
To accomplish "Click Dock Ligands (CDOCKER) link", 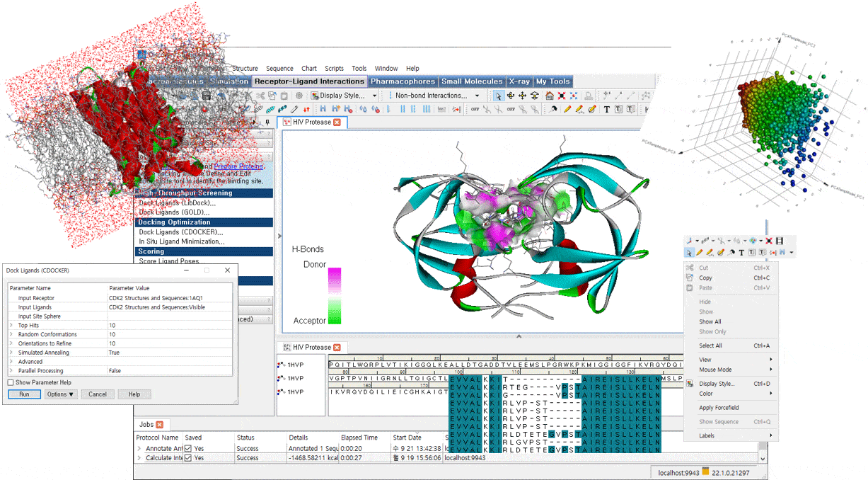I will (x=181, y=232).
